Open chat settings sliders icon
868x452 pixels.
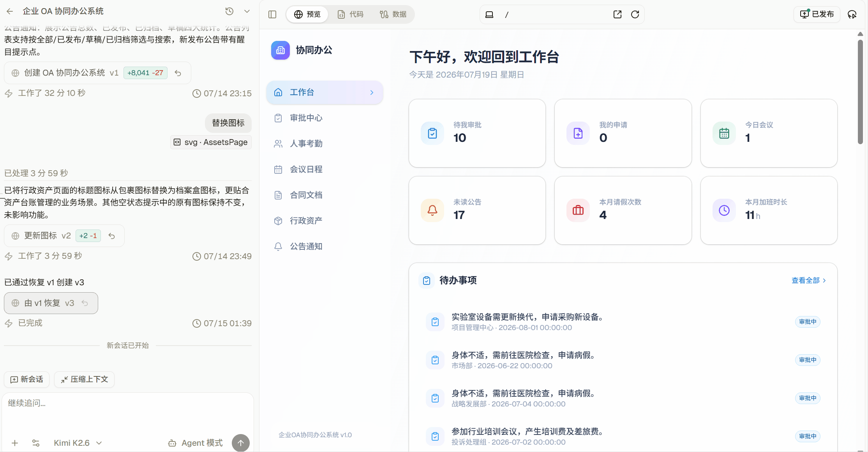coord(36,443)
